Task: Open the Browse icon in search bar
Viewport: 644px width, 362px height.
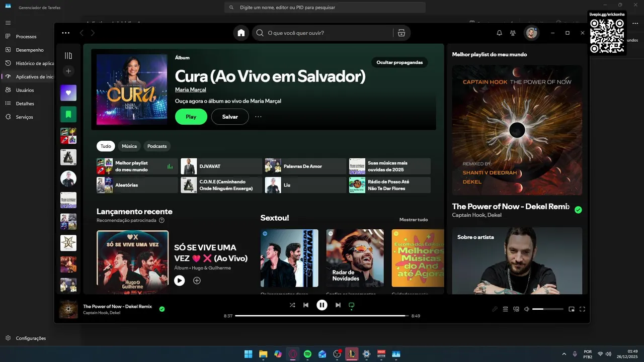Action: tap(401, 33)
